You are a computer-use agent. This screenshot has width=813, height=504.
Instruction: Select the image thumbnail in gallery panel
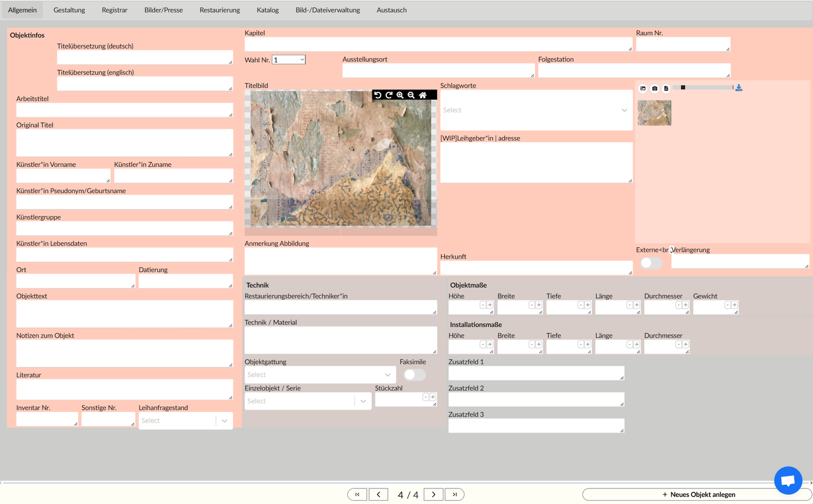click(x=654, y=113)
